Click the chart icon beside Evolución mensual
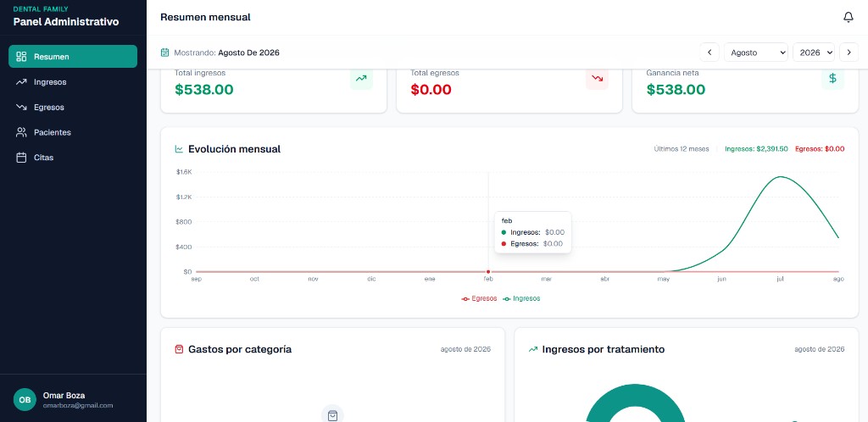Screen dimensions: 868x422 click(179, 149)
